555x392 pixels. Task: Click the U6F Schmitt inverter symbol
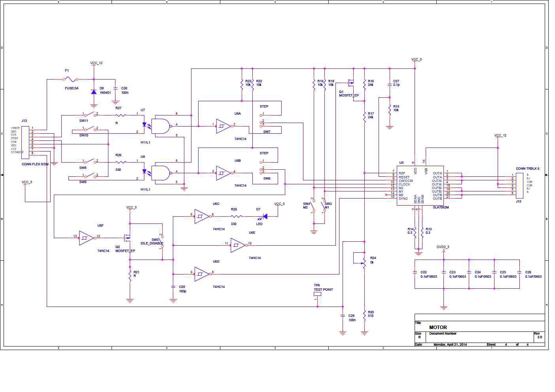pyautogui.click(x=87, y=238)
